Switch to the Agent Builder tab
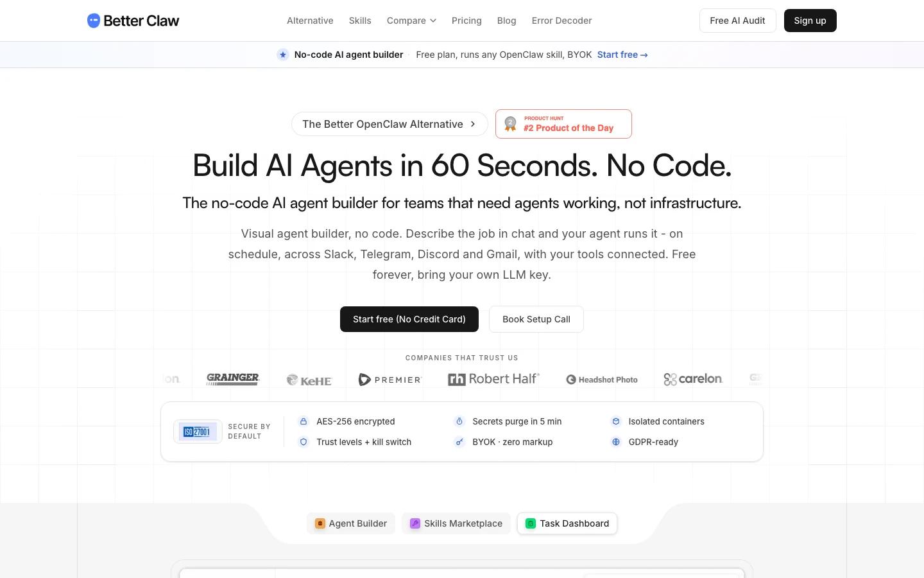This screenshot has width=924, height=578. pos(351,523)
